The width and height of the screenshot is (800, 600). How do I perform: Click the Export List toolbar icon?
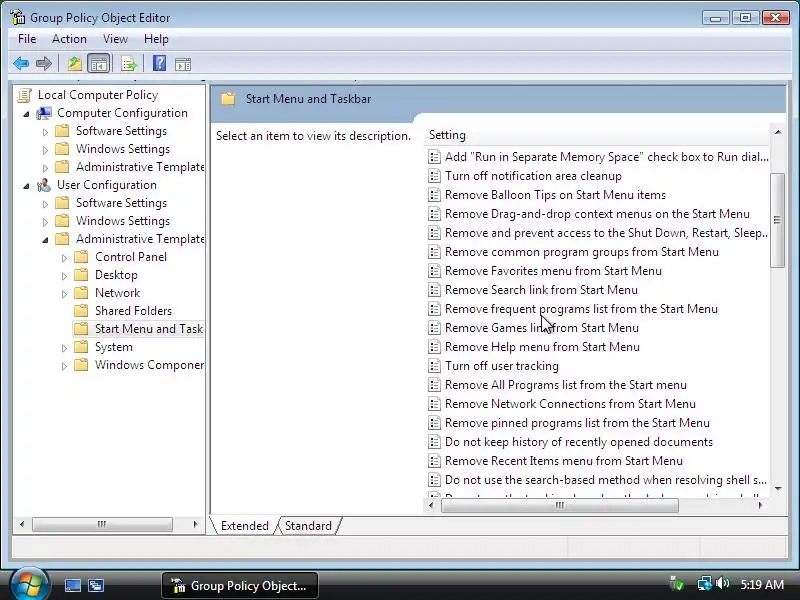click(129, 64)
